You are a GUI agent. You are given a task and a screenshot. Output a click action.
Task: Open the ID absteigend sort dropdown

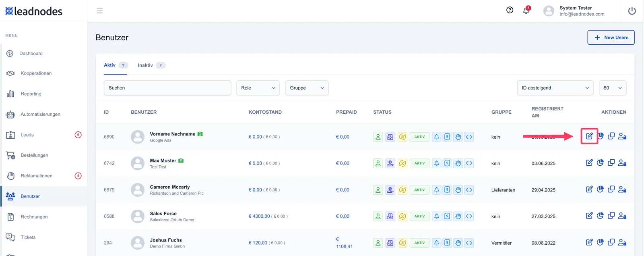tap(555, 88)
